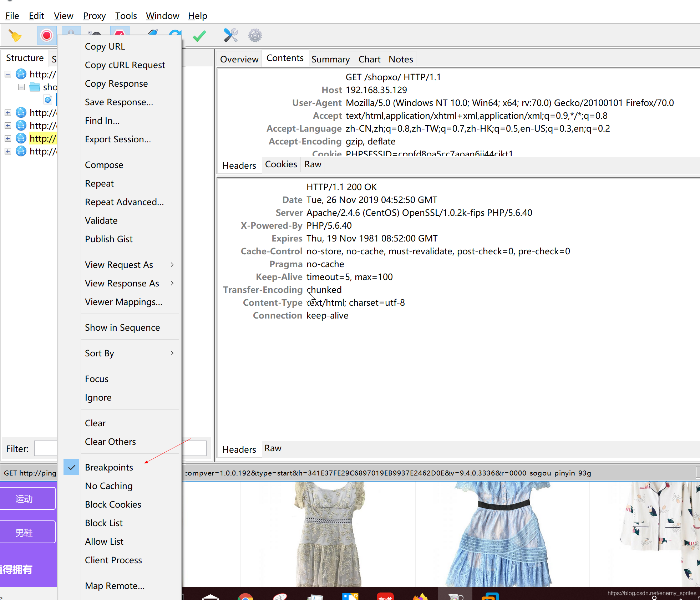Click the 男鞋 category button
This screenshot has height=600, width=700.
coord(27,532)
